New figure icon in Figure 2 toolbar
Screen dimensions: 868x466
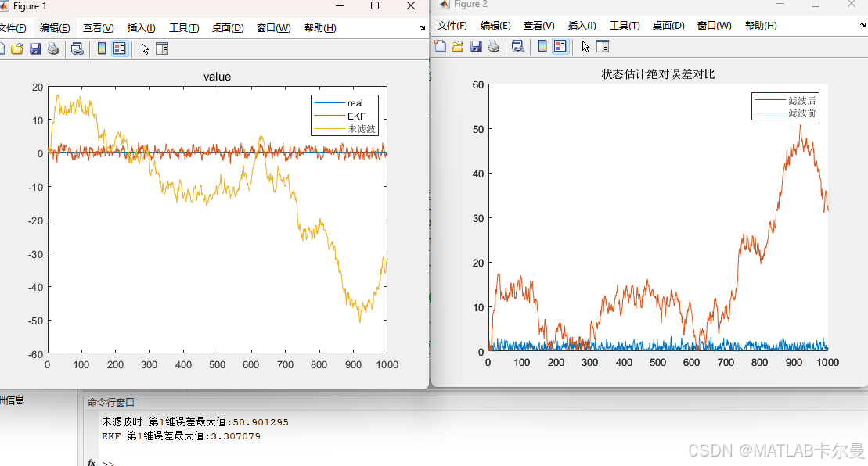pyautogui.click(x=440, y=46)
